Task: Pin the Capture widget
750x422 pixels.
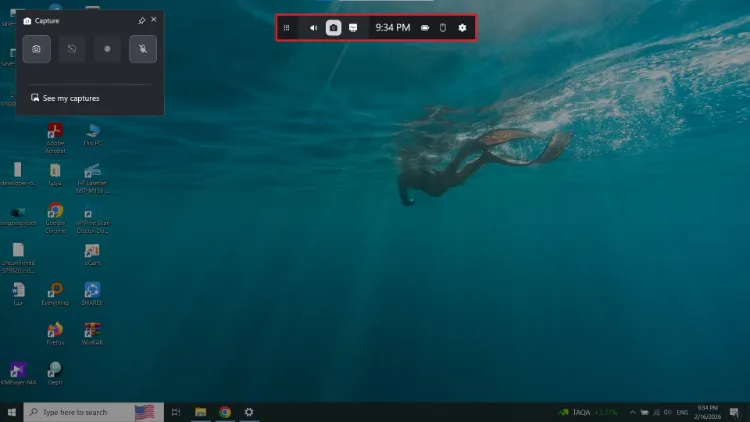Action: [x=142, y=21]
